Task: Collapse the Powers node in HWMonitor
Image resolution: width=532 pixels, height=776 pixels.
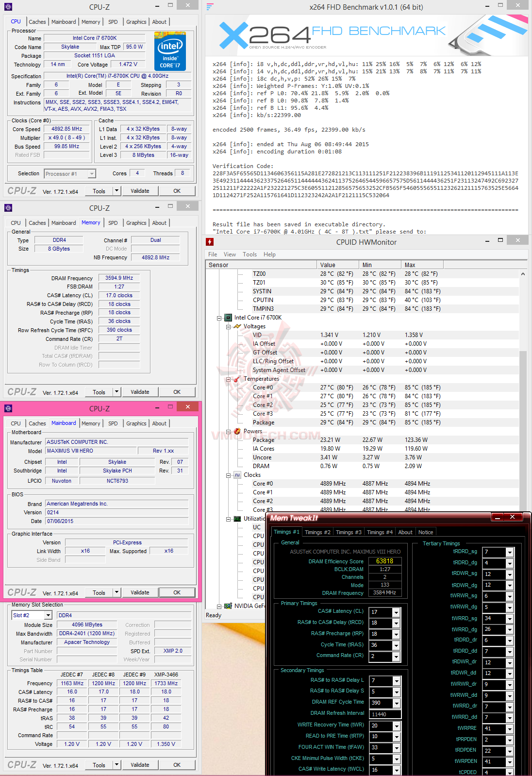Action: click(229, 432)
